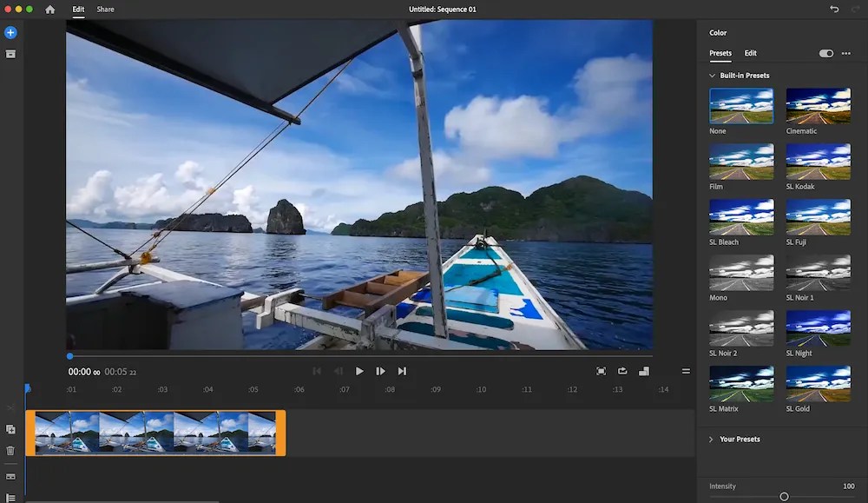Open the three-dot menu in the Color panel
Viewport: 868px width, 503px height.
pos(846,53)
